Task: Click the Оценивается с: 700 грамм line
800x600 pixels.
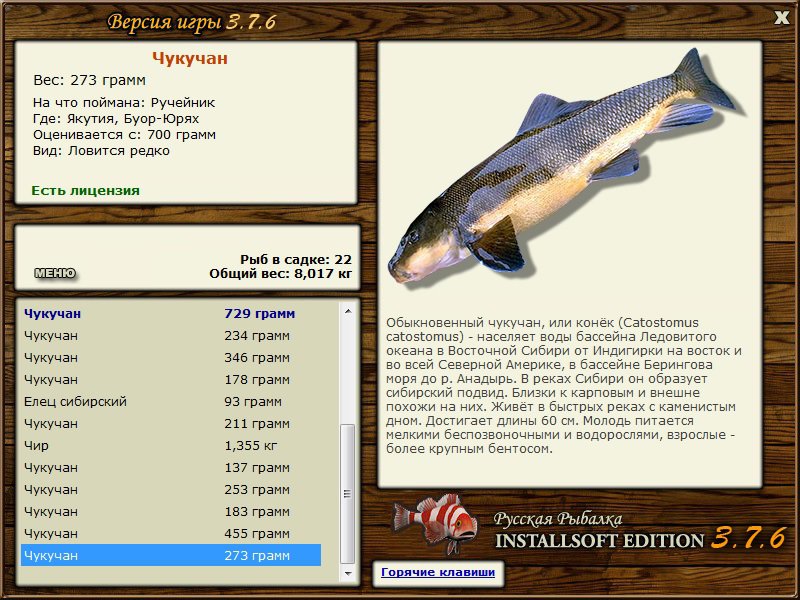Action: pyautogui.click(x=124, y=135)
